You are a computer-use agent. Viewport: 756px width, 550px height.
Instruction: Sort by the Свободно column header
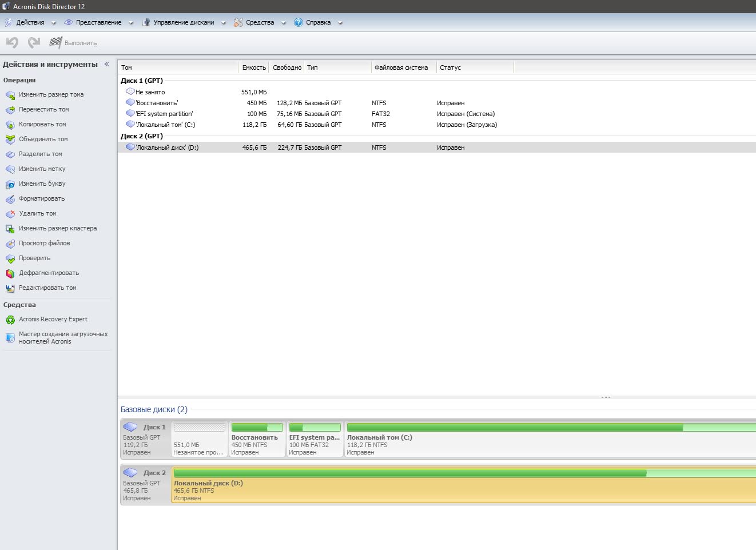(x=287, y=67)
